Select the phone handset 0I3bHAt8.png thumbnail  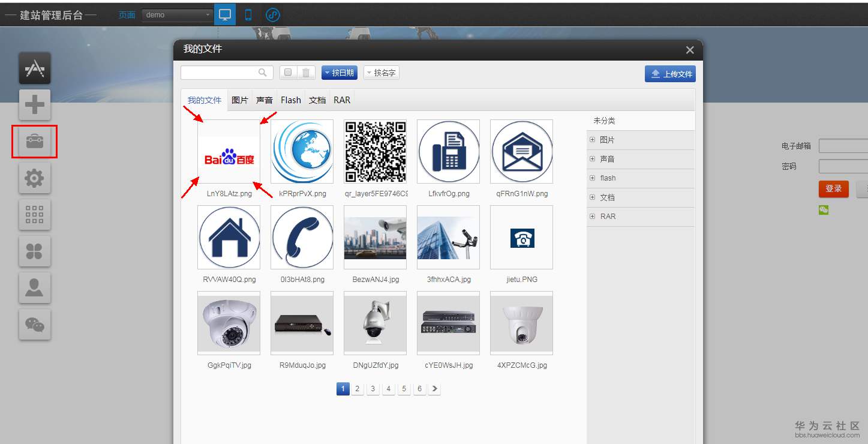click(x=302, y=237)
